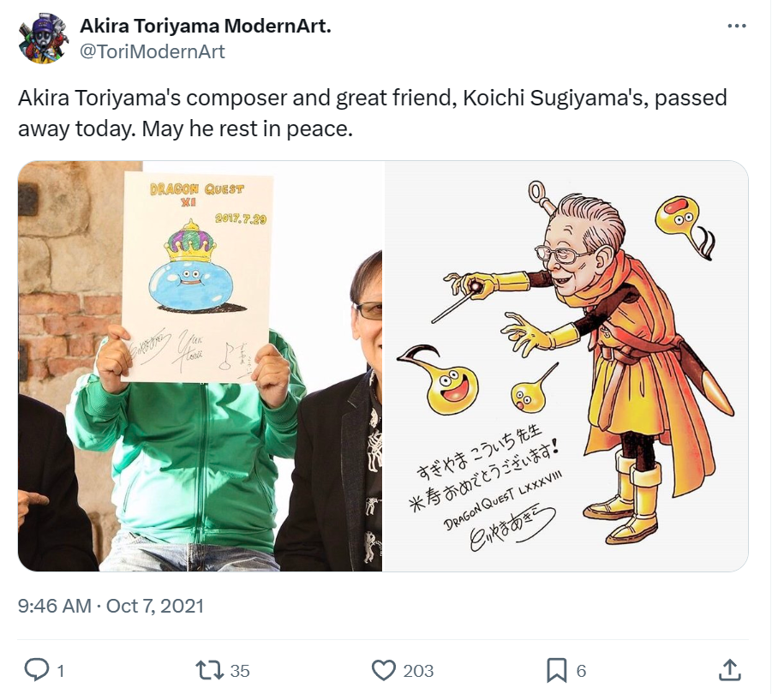Open the Akira Toriyama ModernArt profile avatar
Viewport: 784px width, 694px height.
coord(43,39)
